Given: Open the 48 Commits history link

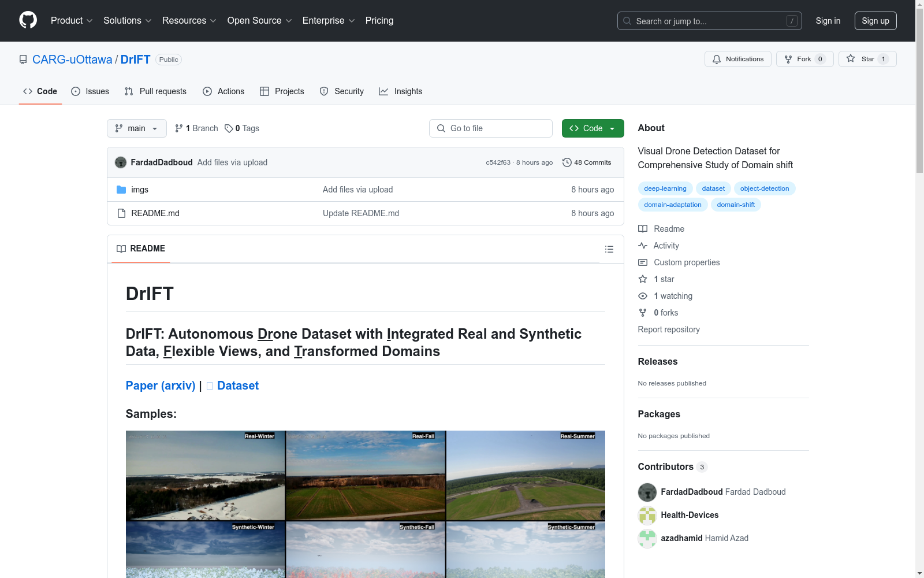Looking at the screenshot, I should point(587,162).
